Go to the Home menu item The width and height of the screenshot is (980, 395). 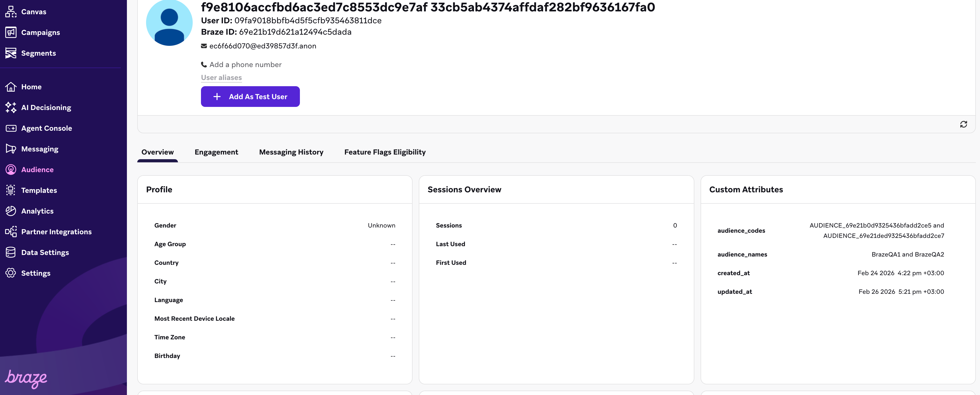click(x=31, y=87)
